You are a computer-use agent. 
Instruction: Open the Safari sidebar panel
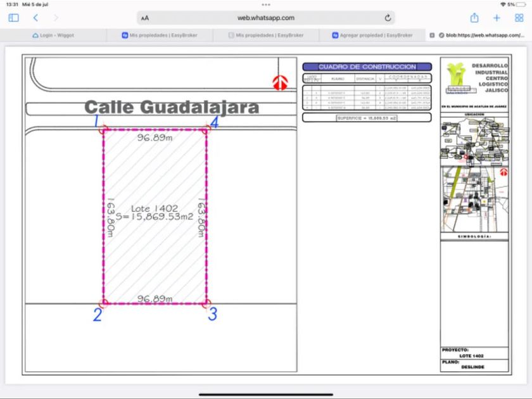click(x=13, y=18)
